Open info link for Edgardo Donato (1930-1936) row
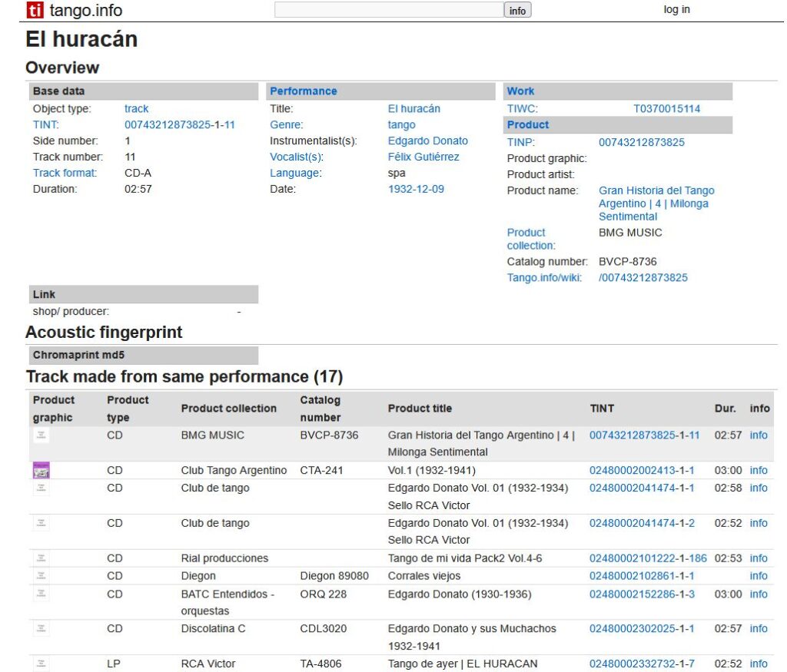 click(759, 594)
